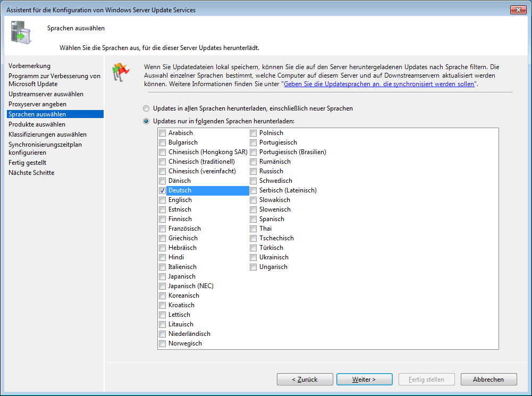Open 'Programm zur Verbesserung von Microsoft Update' step

54,80
